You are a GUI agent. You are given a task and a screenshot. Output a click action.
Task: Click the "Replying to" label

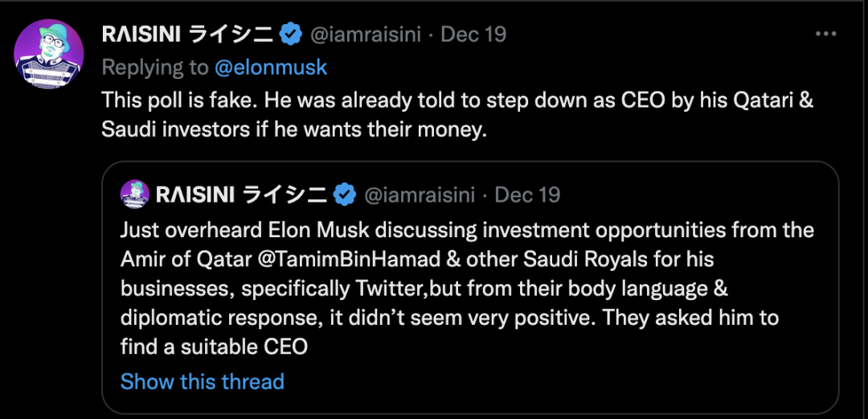(x=155, y=68)
